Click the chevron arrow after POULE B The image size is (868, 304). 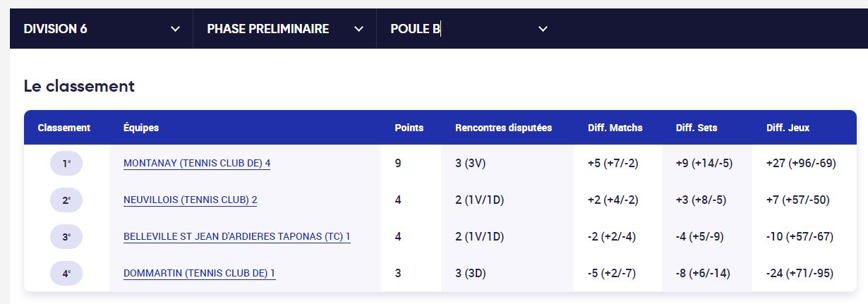543,29
